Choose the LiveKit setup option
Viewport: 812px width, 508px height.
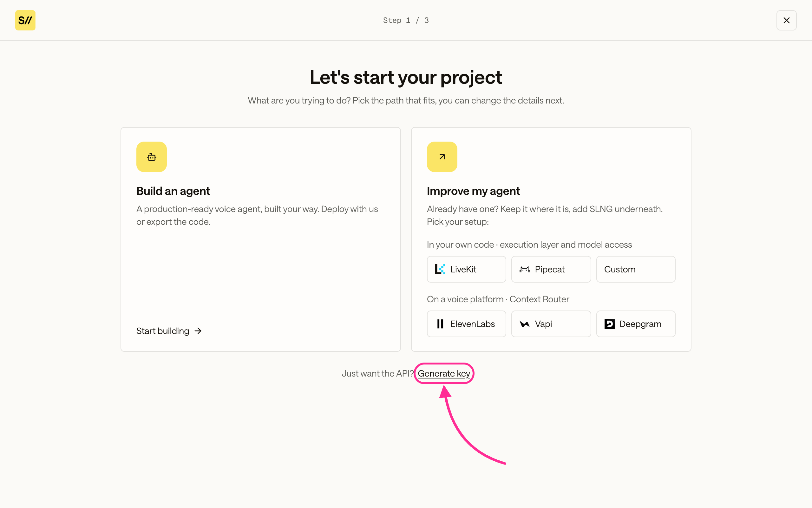click(x=466, y=269)
